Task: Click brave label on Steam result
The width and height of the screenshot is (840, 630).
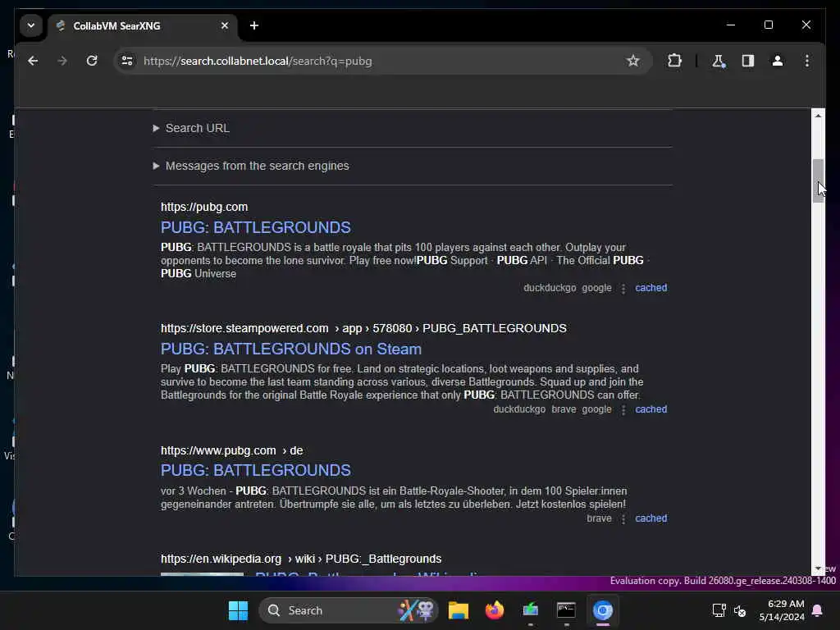Action: pyautogui.click(x=564, y=409)
